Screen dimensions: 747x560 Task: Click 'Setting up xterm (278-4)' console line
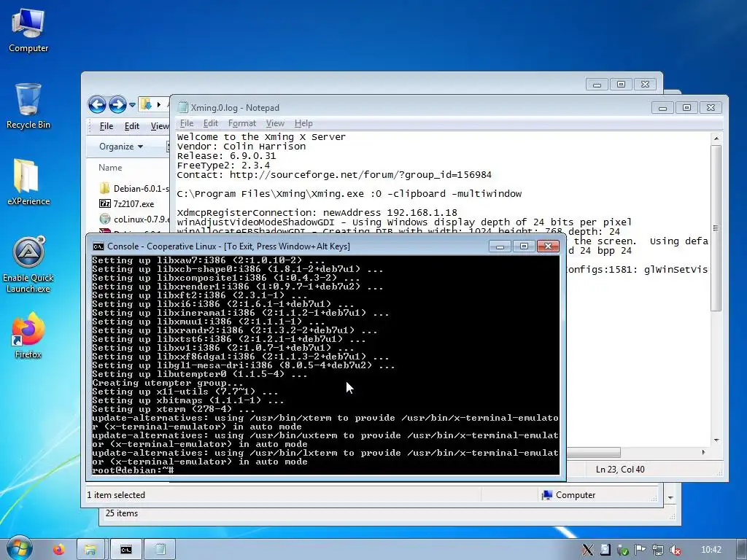tap(174, 409)
